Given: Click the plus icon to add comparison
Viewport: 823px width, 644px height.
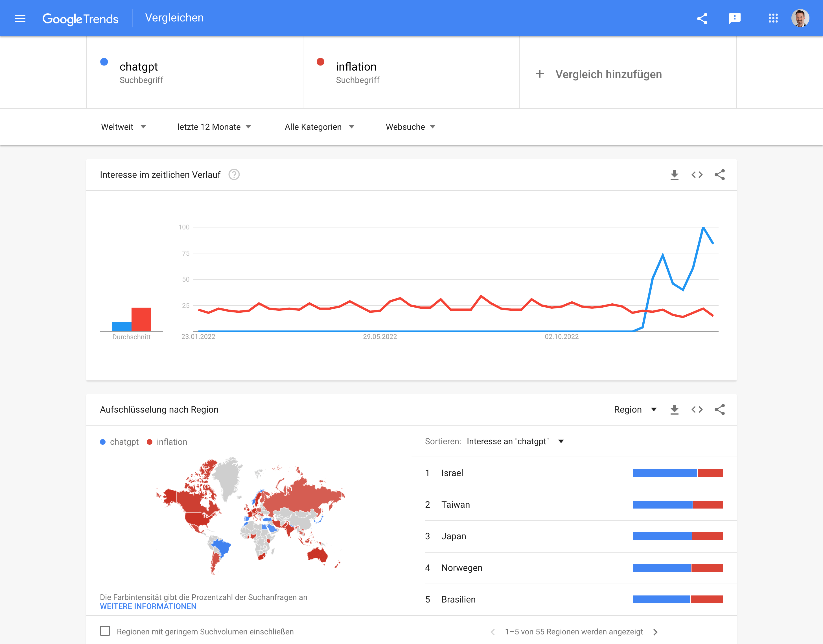Looking at the screenshot, I should click(540, 74).
